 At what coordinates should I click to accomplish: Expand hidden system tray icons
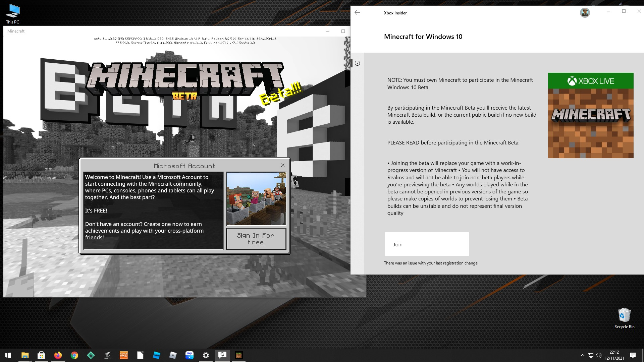tap(582, 355)
